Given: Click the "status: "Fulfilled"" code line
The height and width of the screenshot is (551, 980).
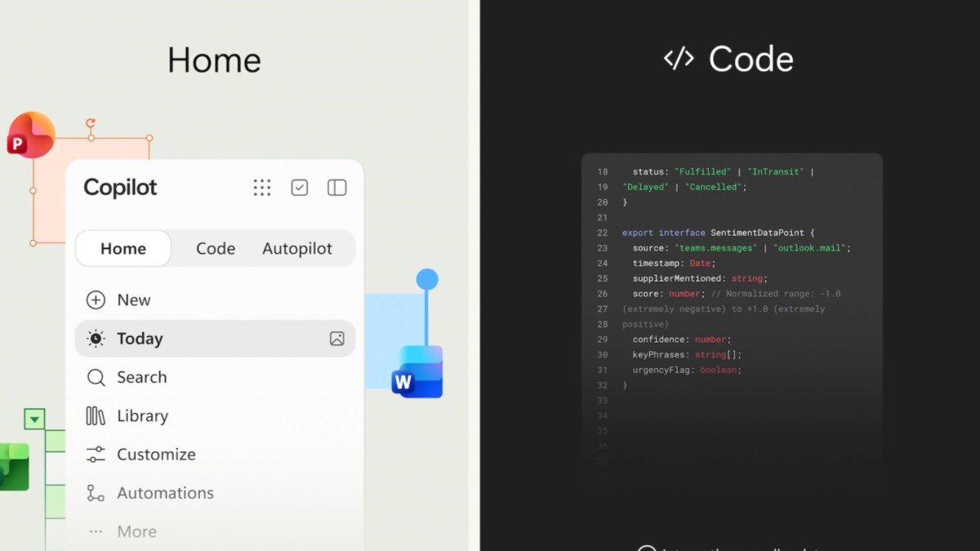Looking at the screenshot, I should coord(723,172).
